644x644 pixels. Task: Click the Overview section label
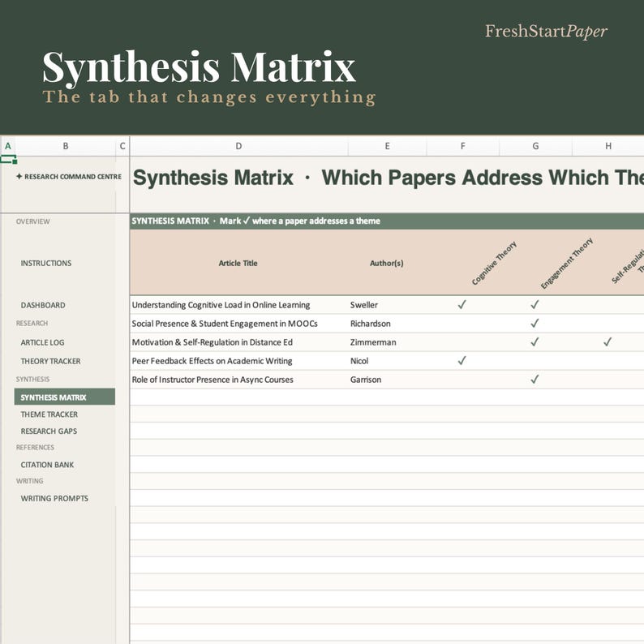(x=33, y=221)
